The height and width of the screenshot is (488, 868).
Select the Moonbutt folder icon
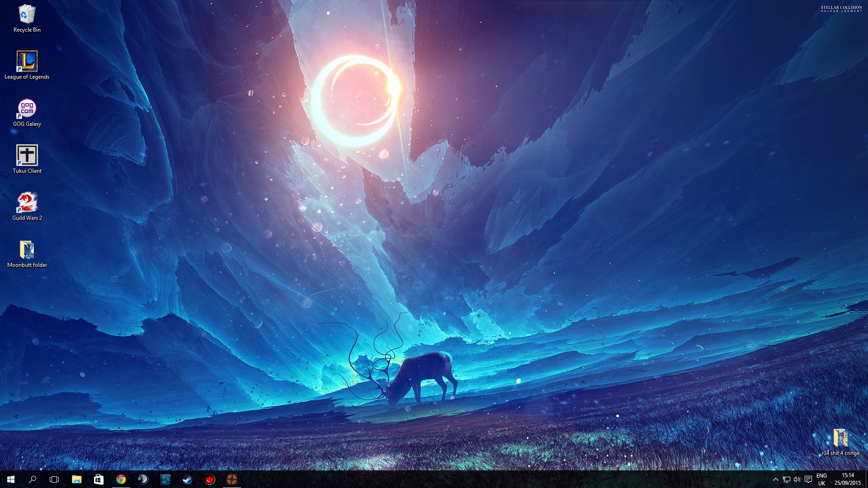tap(27, 254)
